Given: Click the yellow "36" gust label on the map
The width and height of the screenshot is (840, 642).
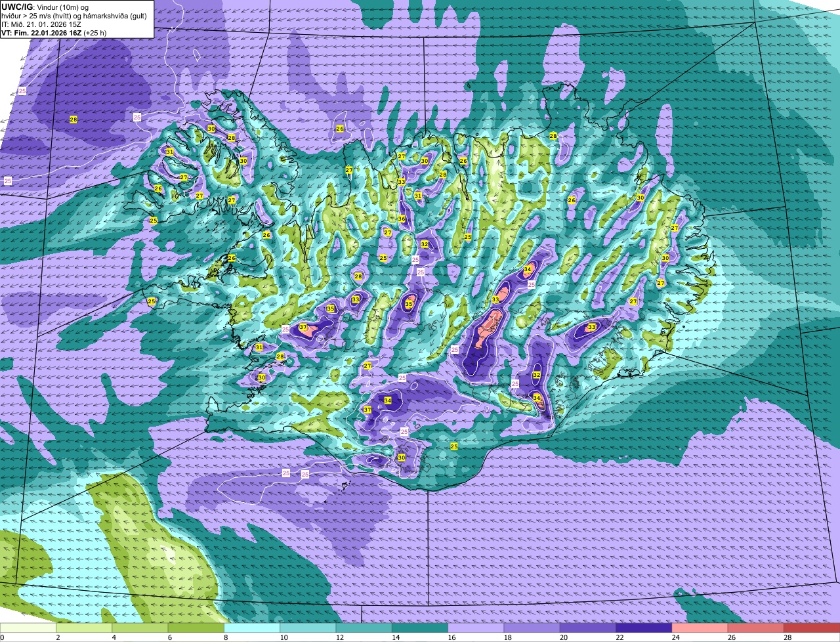Looking at the screenshot, I should (402, 219).
